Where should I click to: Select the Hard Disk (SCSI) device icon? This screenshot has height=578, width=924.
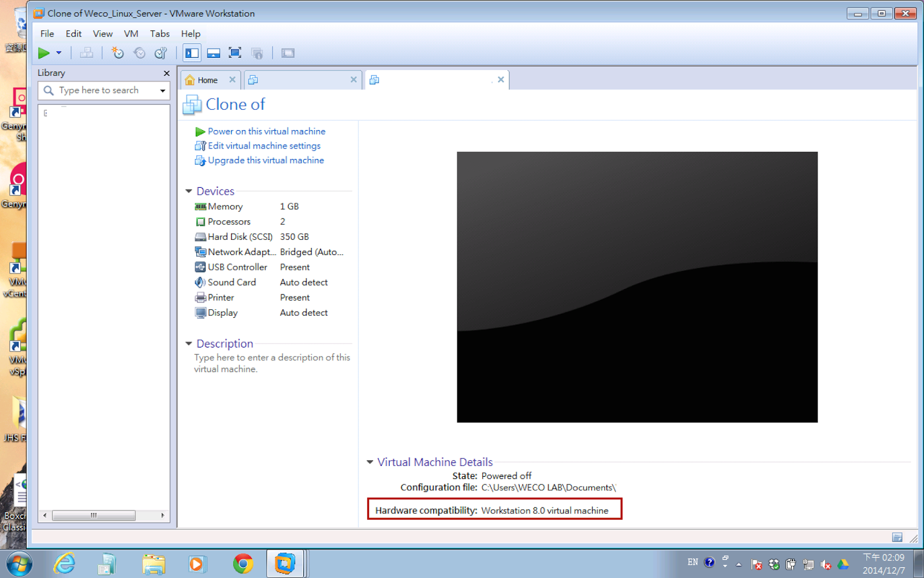point(200,237)
